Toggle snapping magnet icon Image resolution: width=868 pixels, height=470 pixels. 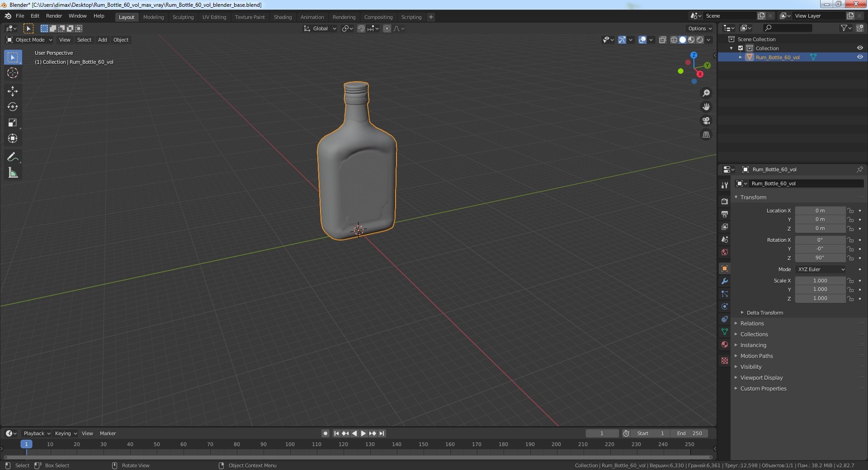(x=361, y=28)
